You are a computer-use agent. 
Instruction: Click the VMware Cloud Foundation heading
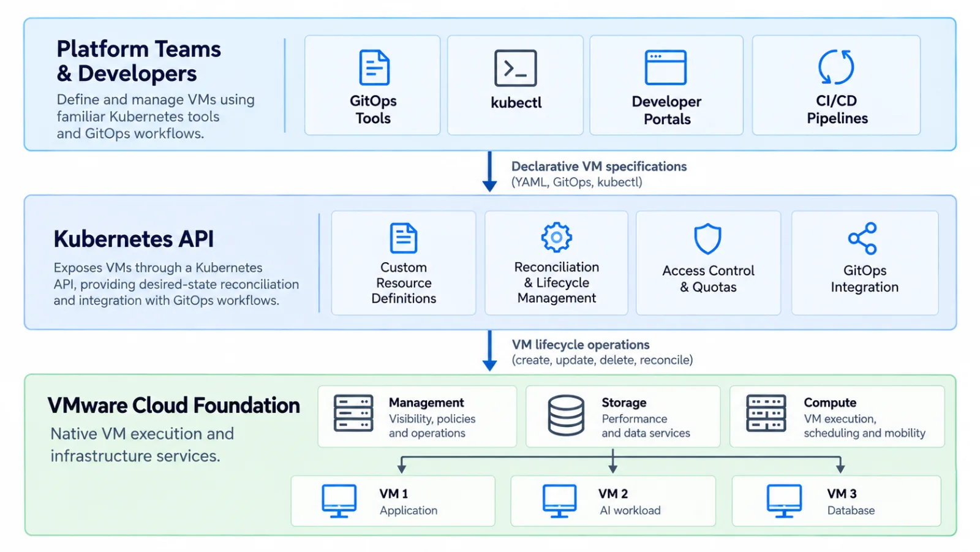click(x=174, y=406)
